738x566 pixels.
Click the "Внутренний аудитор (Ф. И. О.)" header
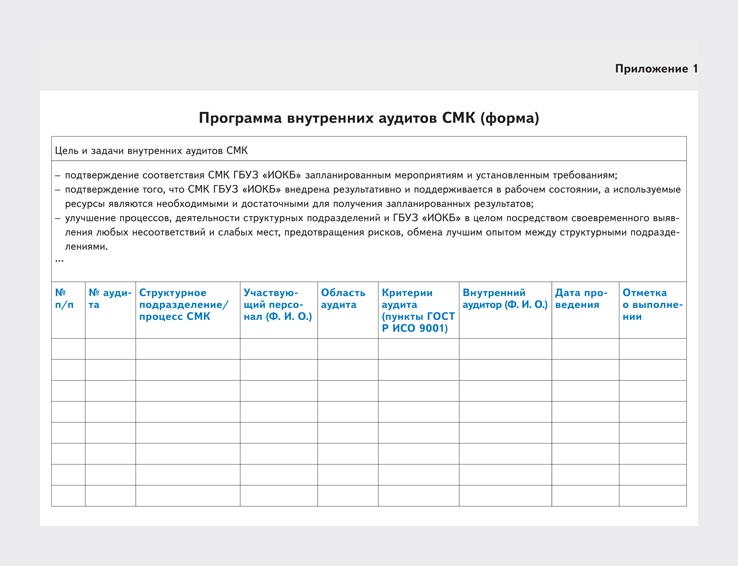505,299
